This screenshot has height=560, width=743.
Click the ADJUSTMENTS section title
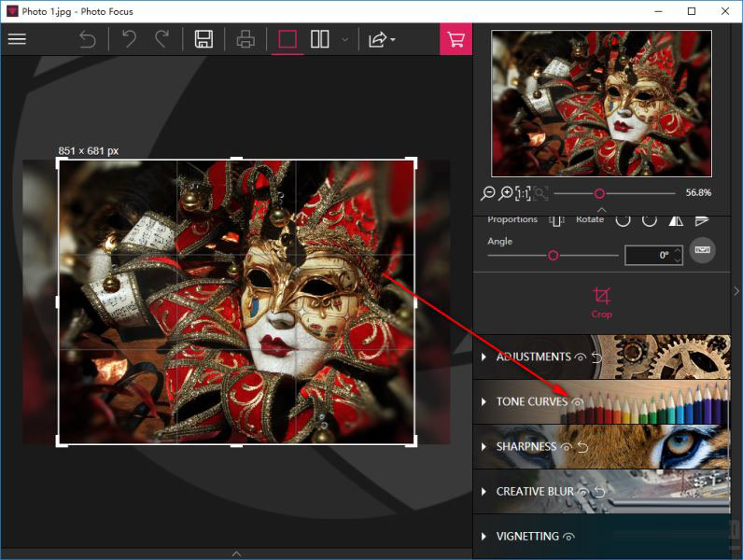(x=534, y=357)
